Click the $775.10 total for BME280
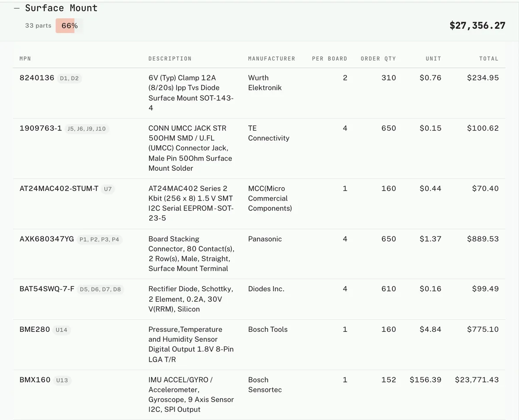 (x=483, y=329)
